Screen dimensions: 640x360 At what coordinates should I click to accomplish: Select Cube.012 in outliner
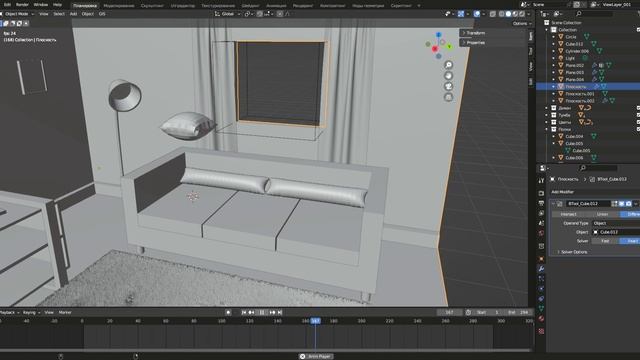[x=574, y=44]
